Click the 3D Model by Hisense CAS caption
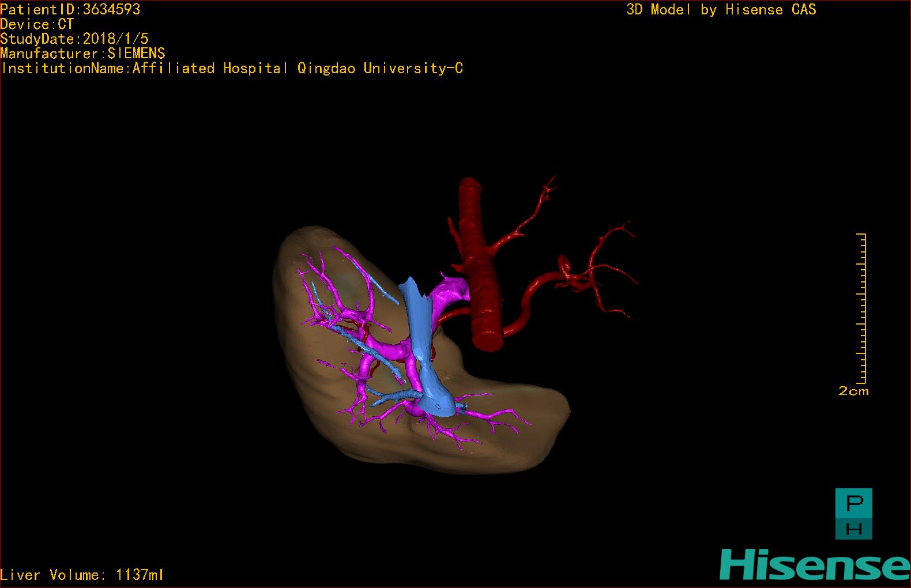 pos(721,9)
